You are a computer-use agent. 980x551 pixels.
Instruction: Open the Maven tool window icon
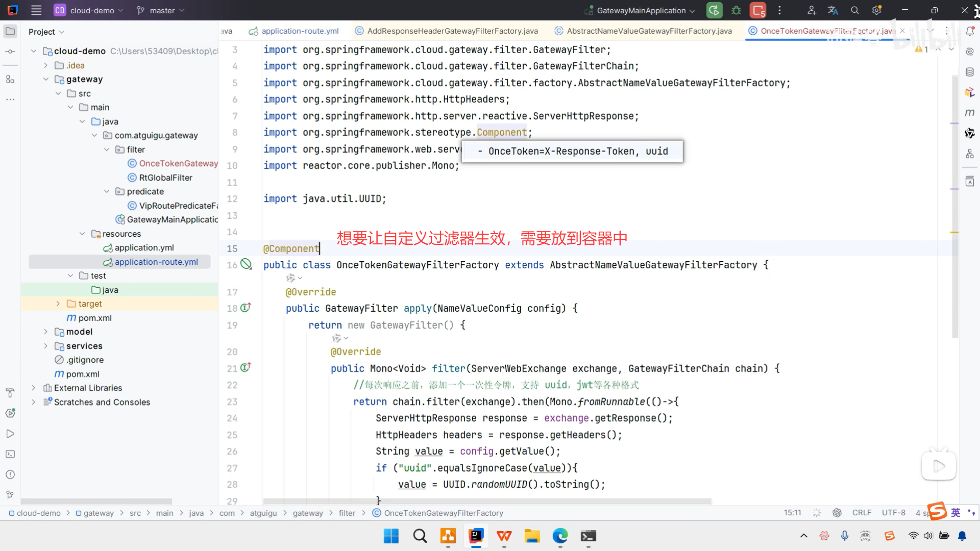coord(970,112)
